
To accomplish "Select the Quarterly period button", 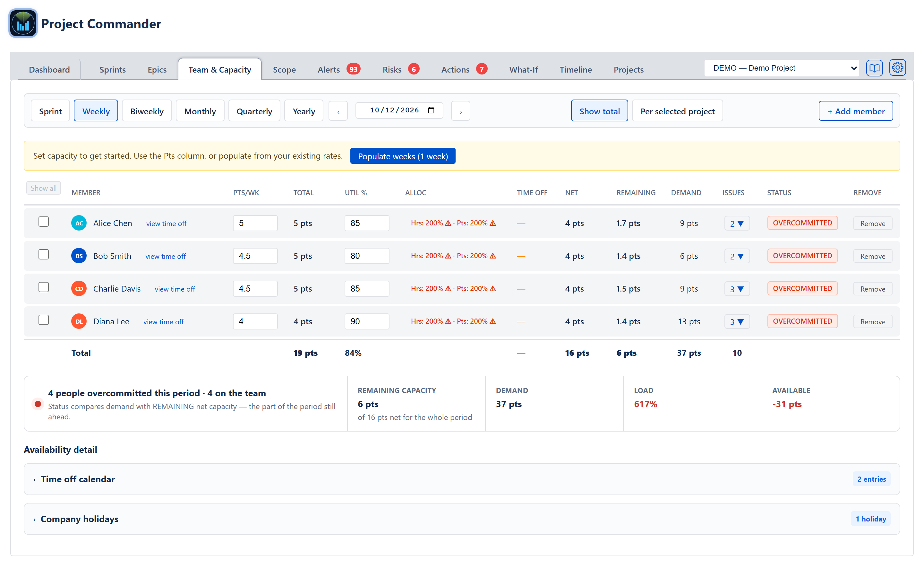I will click(x=254, y=111).
